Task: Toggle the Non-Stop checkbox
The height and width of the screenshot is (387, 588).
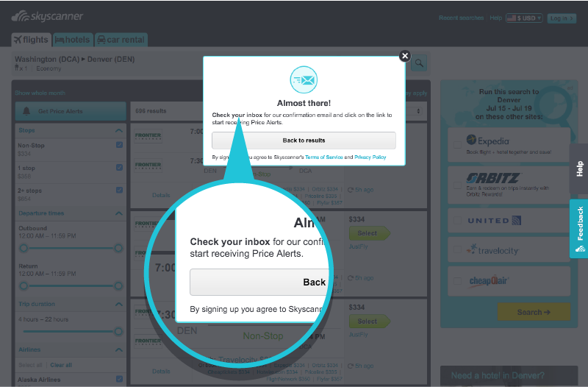Action: click(x=119, y=145)
